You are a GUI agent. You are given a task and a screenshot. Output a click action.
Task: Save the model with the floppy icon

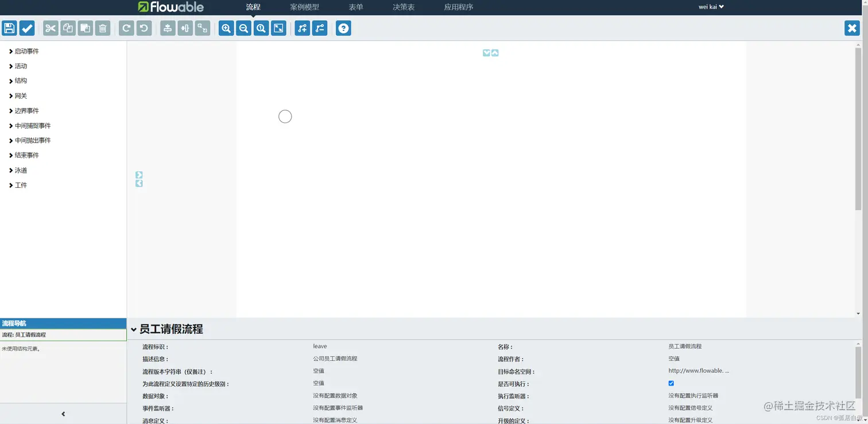[x=10, y=28]
